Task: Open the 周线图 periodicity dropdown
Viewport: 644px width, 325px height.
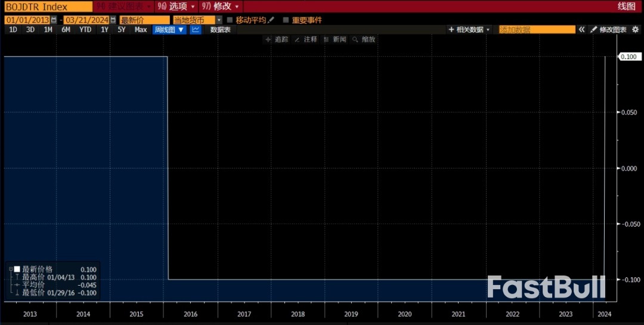Action: [x=169, y=29]
